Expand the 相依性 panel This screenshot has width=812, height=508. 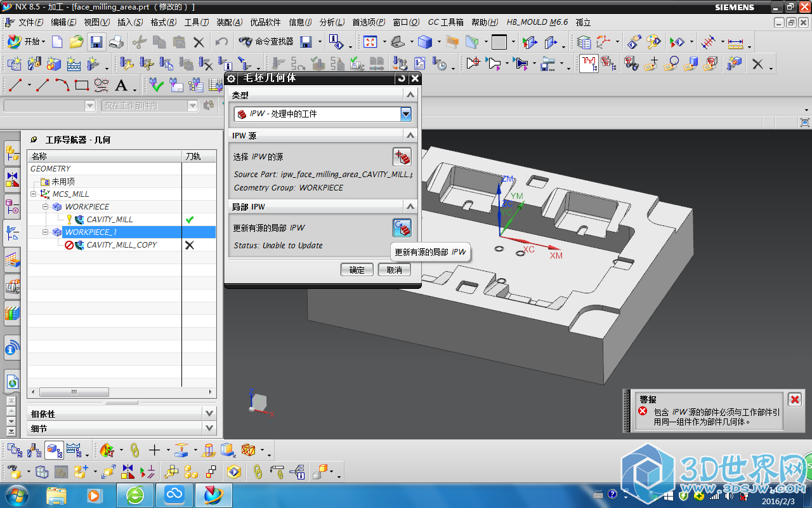pos(210,413)
